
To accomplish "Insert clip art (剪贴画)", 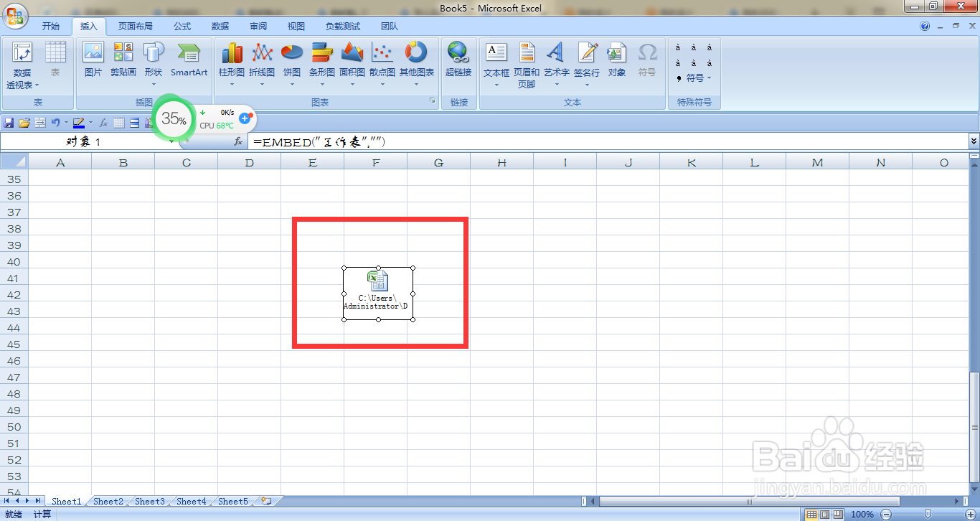I will click(123, 60).
